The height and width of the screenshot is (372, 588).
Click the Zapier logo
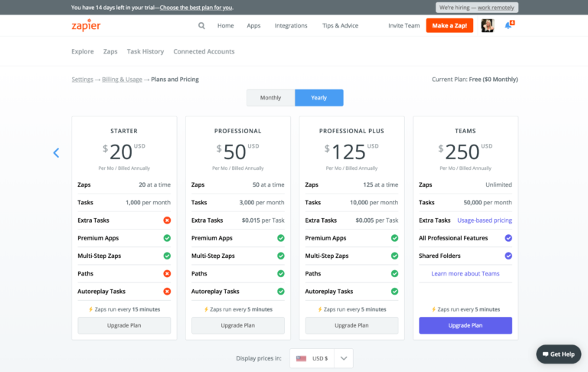point(86,25)
